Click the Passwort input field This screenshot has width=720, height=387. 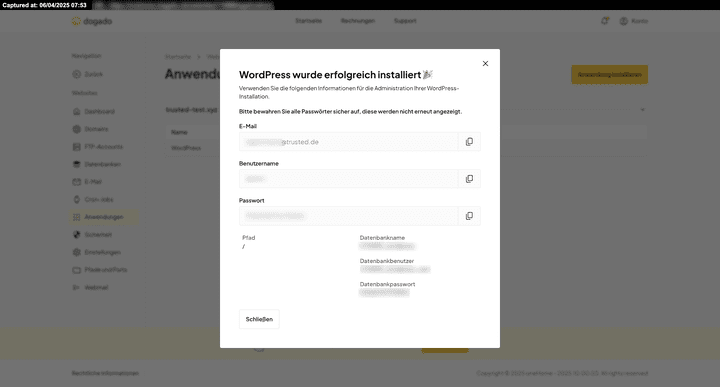(x=349, y=216)
